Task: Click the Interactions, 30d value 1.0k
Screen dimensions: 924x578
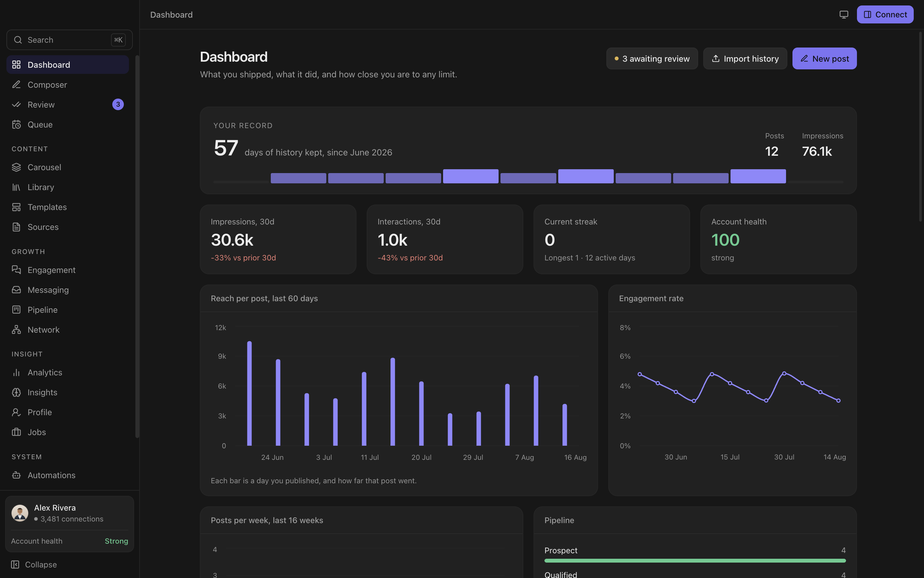Action: tap(392, 240)
